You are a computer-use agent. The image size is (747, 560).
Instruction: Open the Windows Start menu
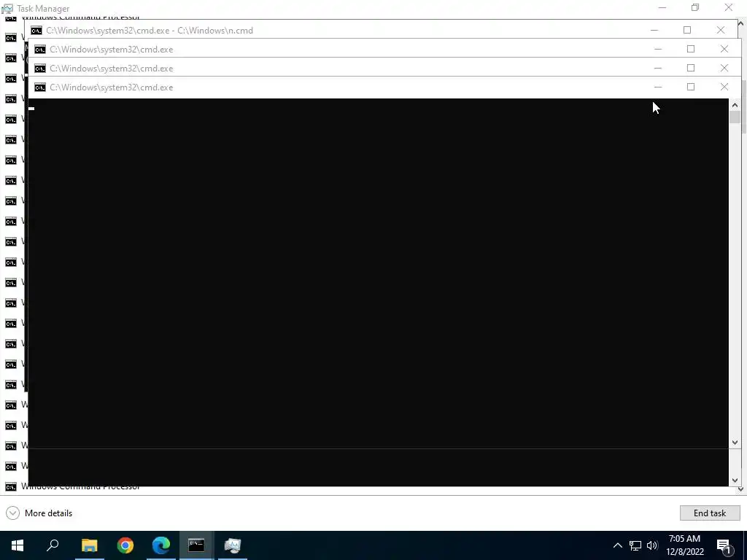(x=18, y=545)
